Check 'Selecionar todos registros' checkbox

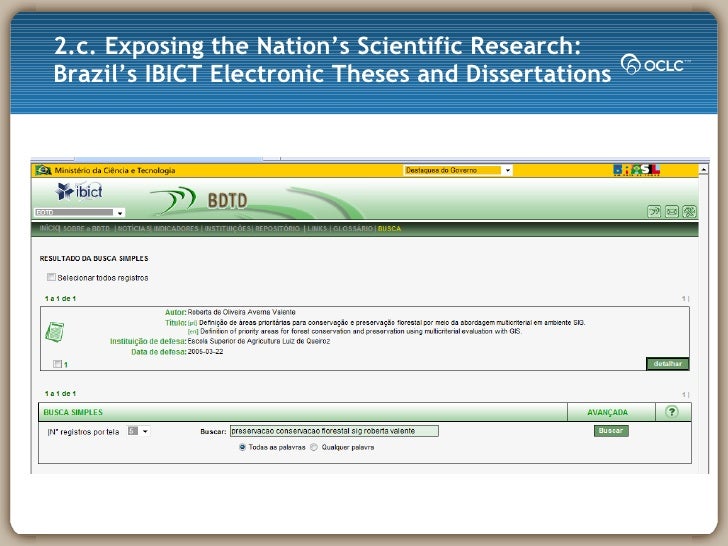pyautogui.click(x=51, y=277)
